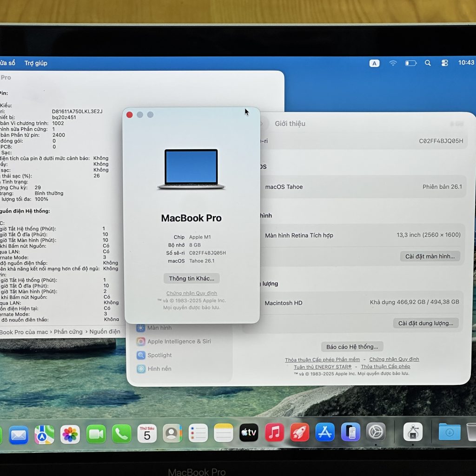Click the Thông tin Khác button
Screen dimensions: 476x476
click(x=191, y=278)
